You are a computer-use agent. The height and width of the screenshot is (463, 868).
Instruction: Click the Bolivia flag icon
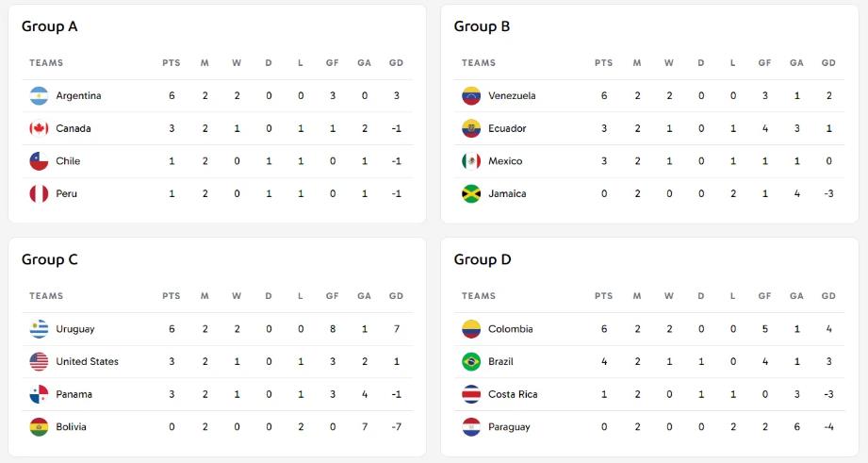coord(39,427)
